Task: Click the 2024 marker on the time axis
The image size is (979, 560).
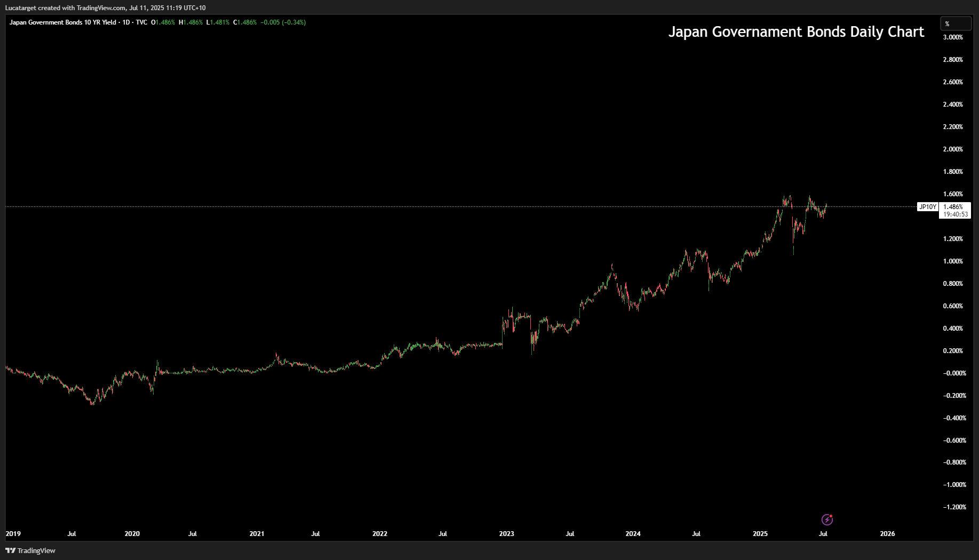Action: point(633,533)
